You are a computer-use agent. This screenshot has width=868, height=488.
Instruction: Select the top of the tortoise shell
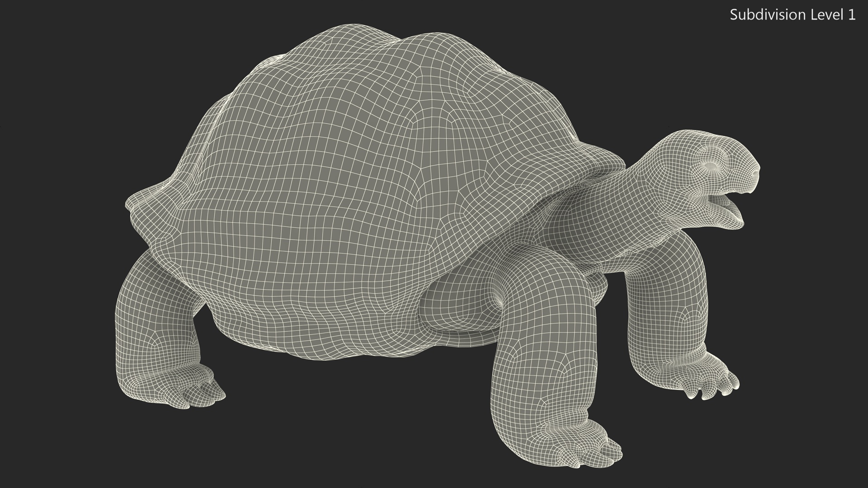362,50
